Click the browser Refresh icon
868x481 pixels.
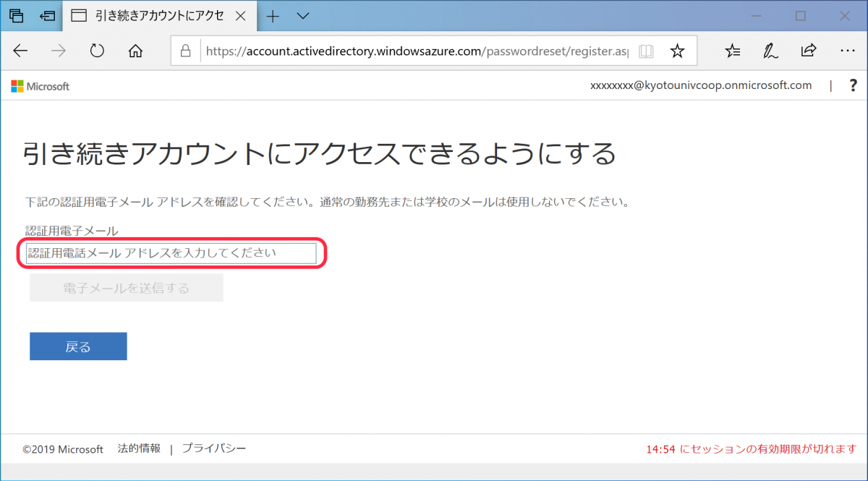96,51
